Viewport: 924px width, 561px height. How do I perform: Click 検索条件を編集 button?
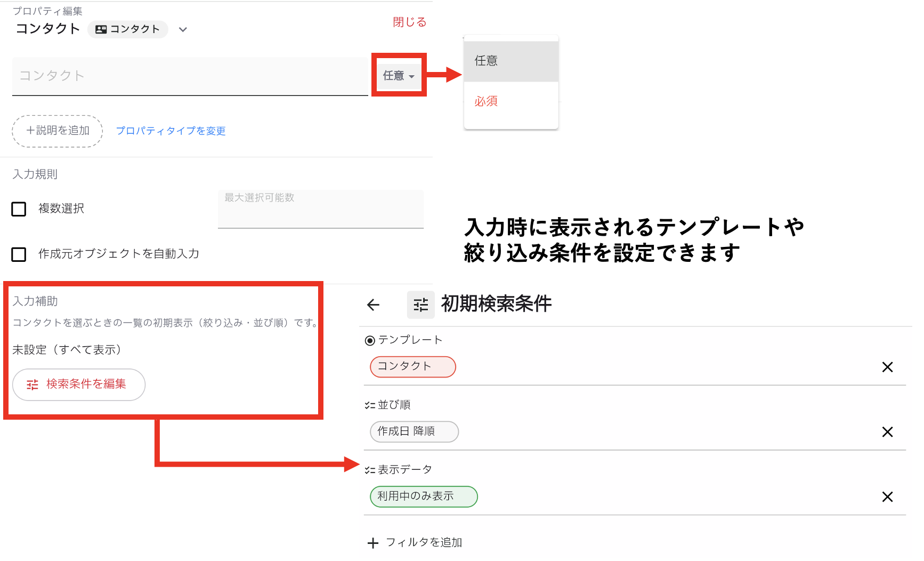[x=79, y=384]
